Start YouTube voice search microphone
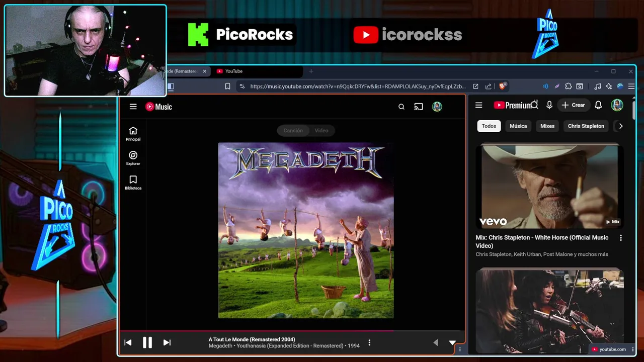 [549, 105]
